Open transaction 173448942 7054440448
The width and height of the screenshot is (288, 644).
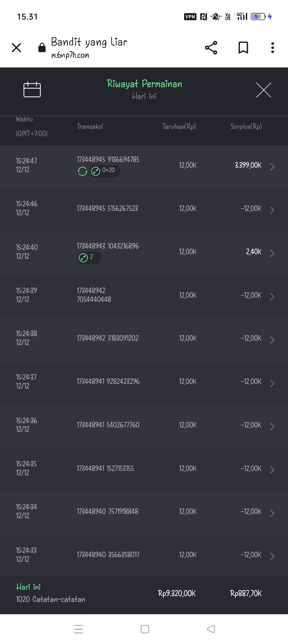94,295
